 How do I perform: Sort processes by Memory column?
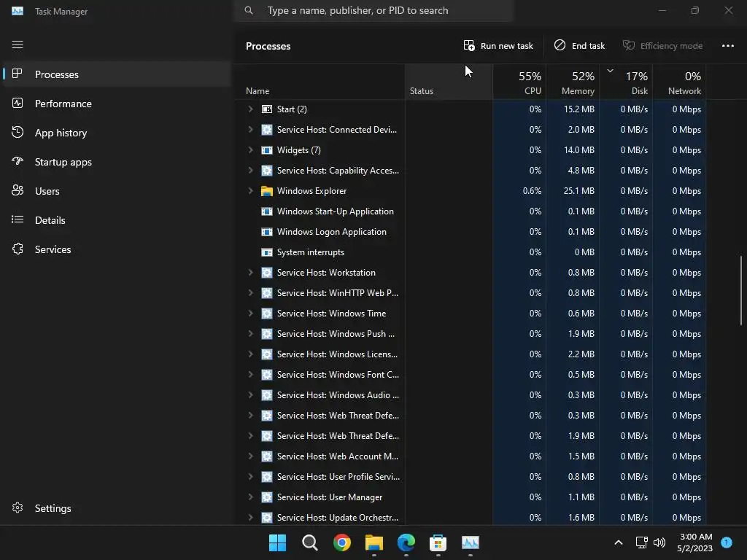[573, 82]
